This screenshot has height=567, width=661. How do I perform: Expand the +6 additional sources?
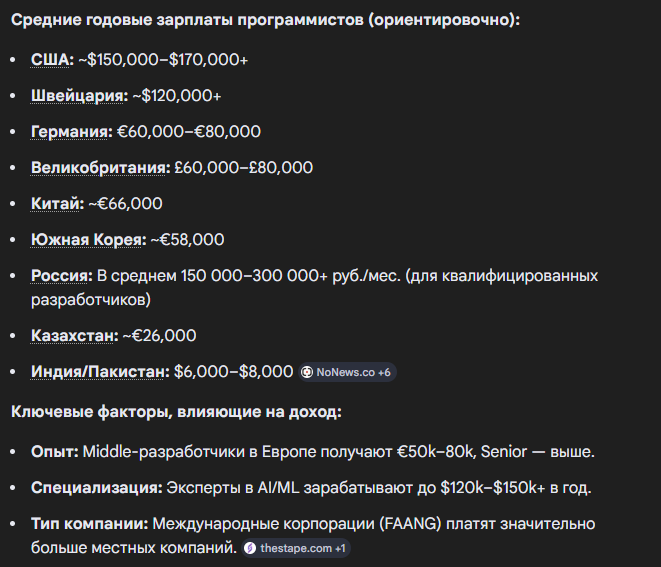point(384,372)
